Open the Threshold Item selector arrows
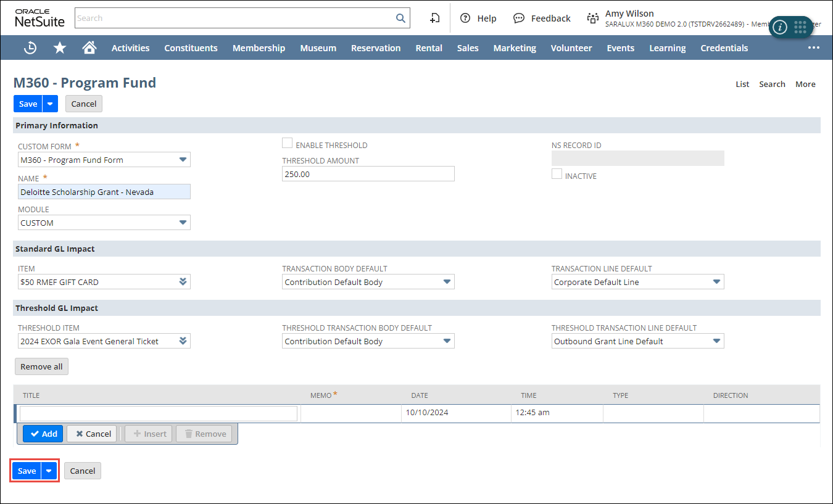The image size is (833, 504). (x=183, y=341)
